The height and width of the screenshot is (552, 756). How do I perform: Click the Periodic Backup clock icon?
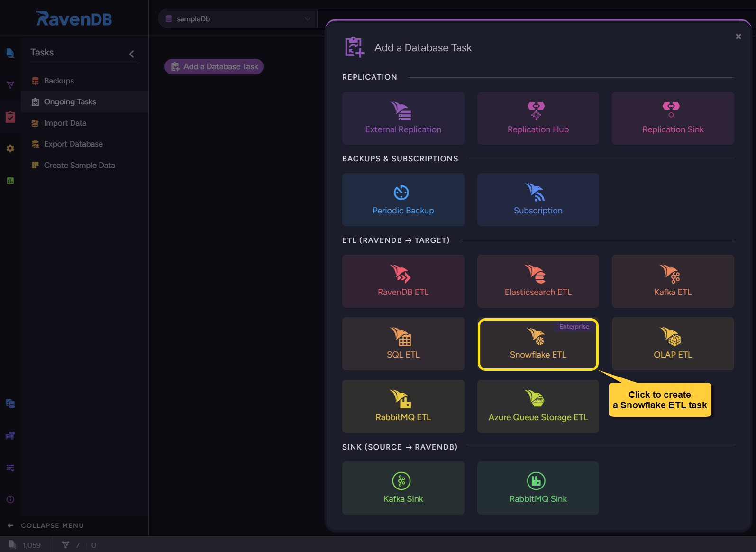pos(401,192)
